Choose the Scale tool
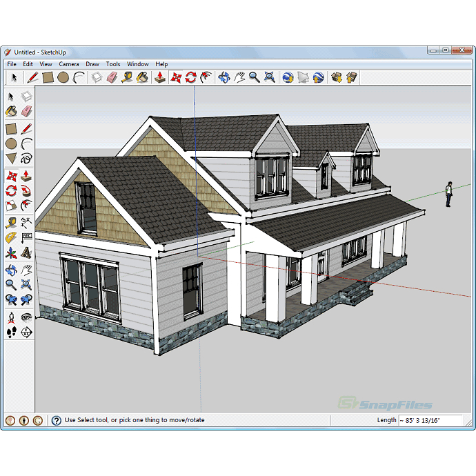The width and height of the screenshot is (476, 476). (x=11, y=206)
